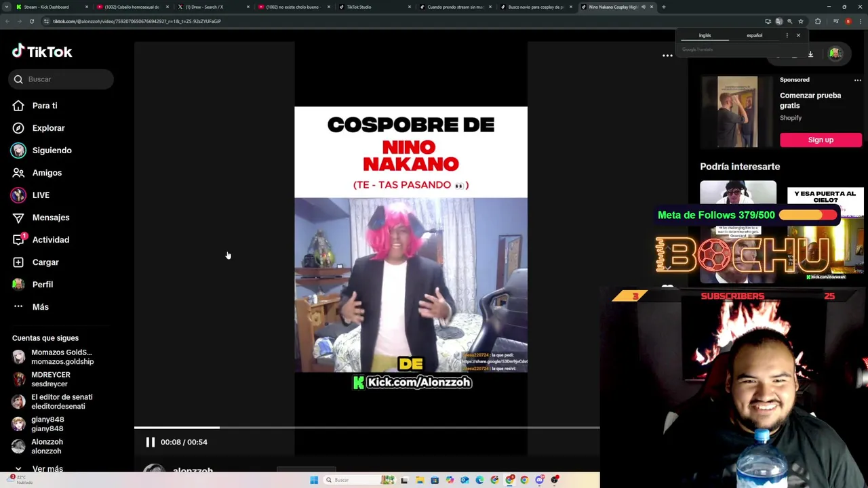
Task: Open Amigos people icon
Action: [x=18, y=173]
